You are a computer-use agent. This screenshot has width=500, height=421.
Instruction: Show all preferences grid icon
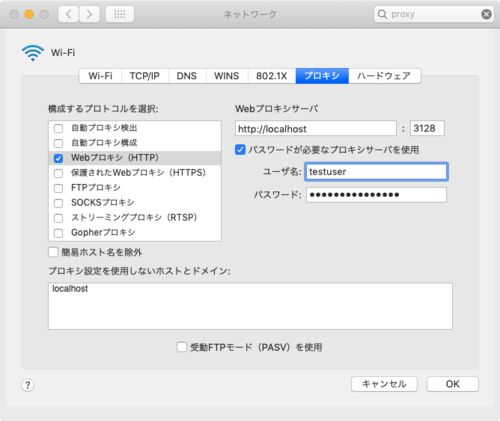coord(120,14)
